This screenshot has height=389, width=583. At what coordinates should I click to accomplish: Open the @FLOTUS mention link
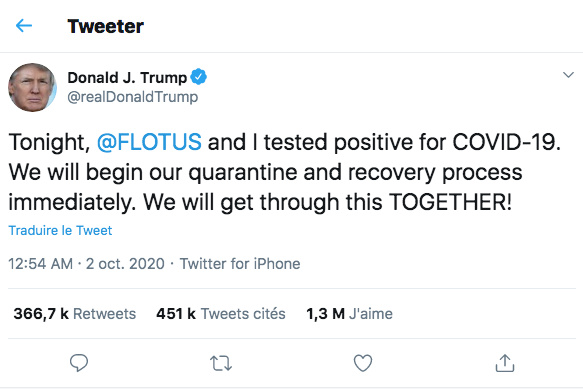[x=149, y=142]
